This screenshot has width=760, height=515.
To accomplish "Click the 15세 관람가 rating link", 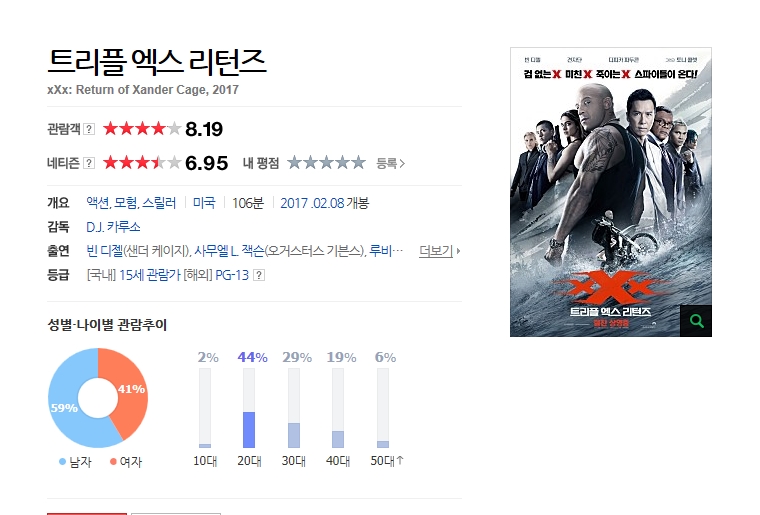I will (150, 275).
